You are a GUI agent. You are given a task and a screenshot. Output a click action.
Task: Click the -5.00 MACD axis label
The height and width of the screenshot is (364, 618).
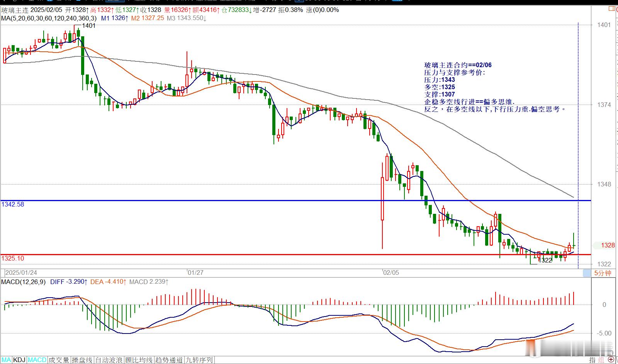[x=605, y=333]
